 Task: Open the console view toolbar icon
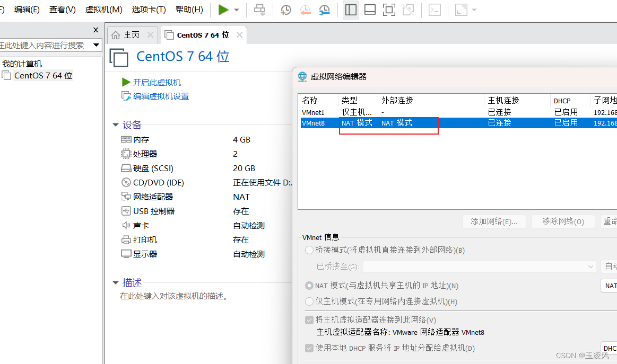434,10
